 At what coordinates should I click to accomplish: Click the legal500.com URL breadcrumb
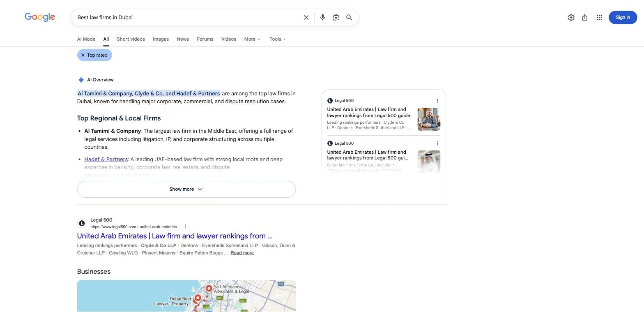133,227
